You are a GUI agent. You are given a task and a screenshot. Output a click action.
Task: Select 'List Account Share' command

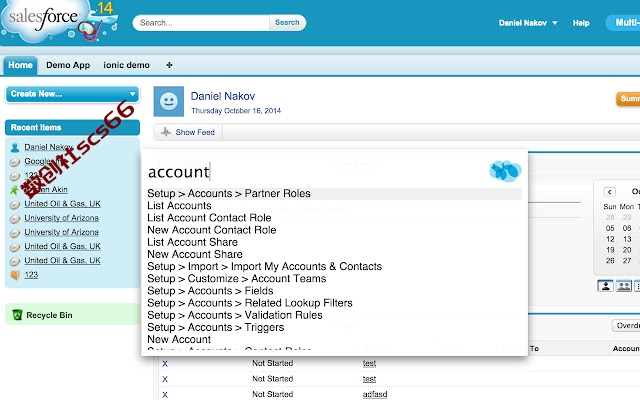192,242
